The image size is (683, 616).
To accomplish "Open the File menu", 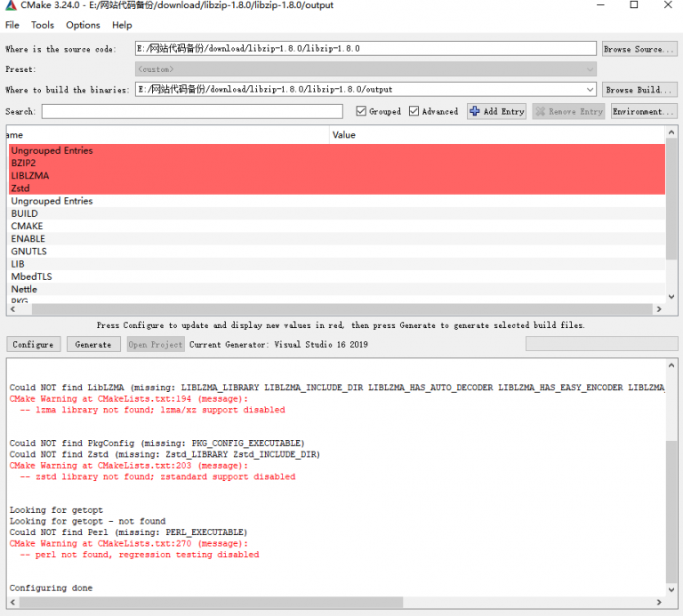I will [12, 25].
